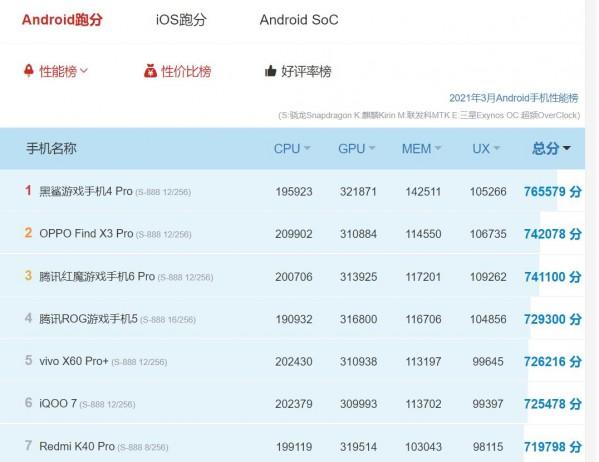Click CPU score 202379

coord(294,404)
